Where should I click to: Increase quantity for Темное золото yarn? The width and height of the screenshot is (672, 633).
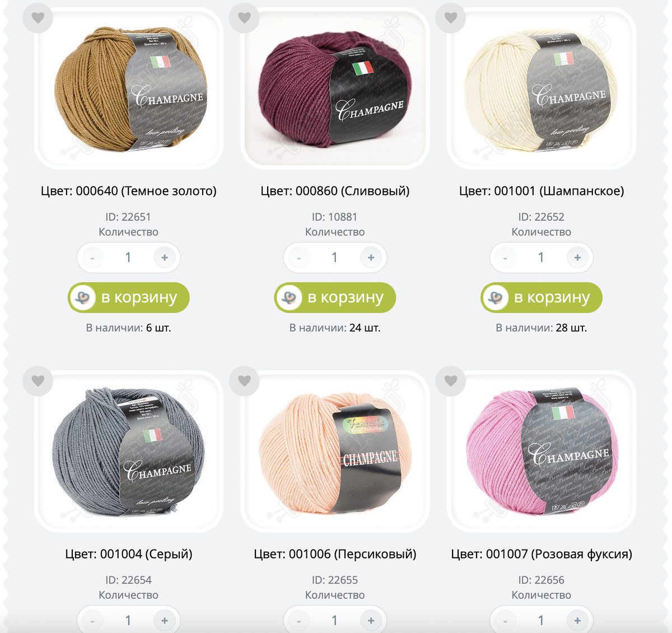[x=165, y=258]
